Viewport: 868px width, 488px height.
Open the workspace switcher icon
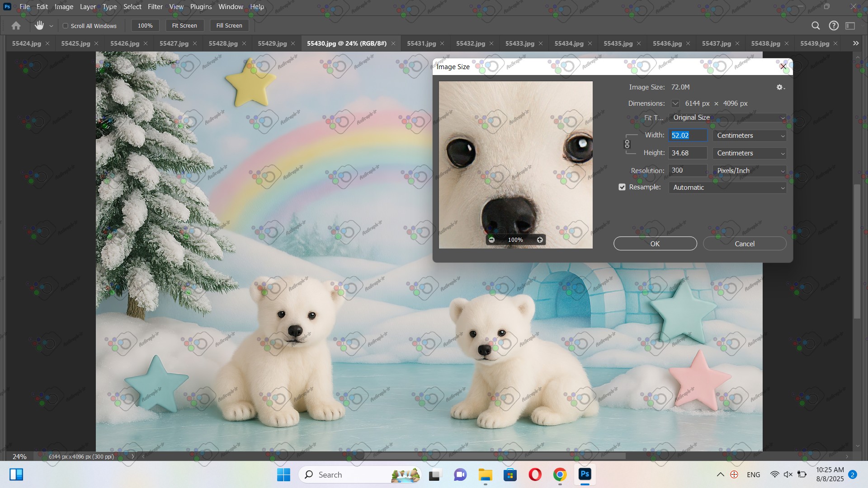point(850,26)
